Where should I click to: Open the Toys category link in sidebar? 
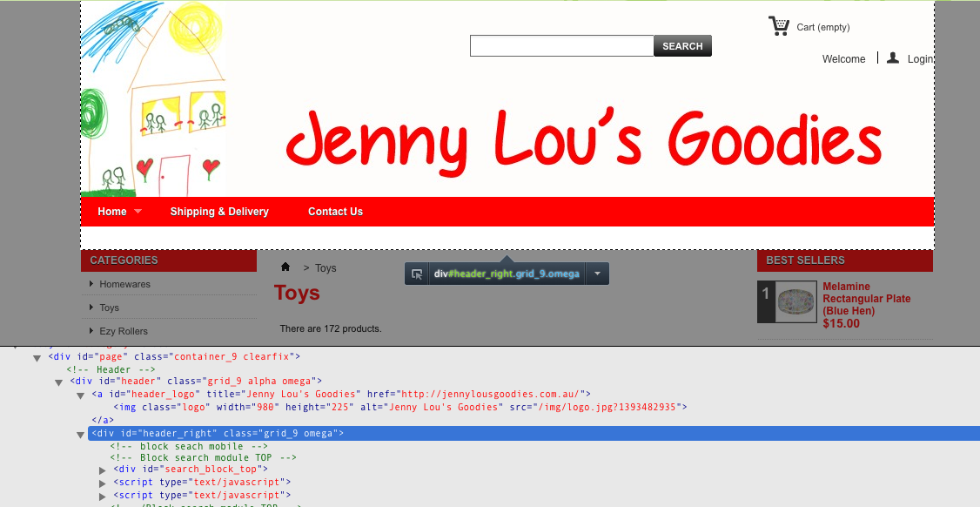click(110, 308)
